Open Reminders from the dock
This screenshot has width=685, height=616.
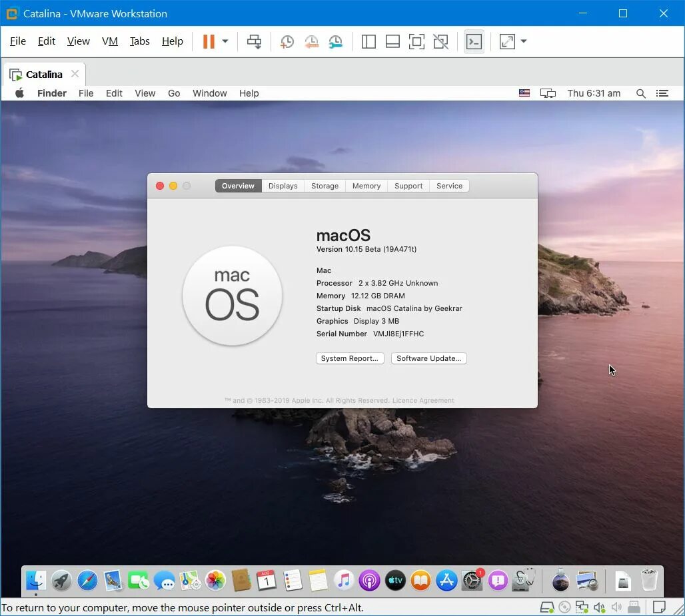tap(293, 581)
